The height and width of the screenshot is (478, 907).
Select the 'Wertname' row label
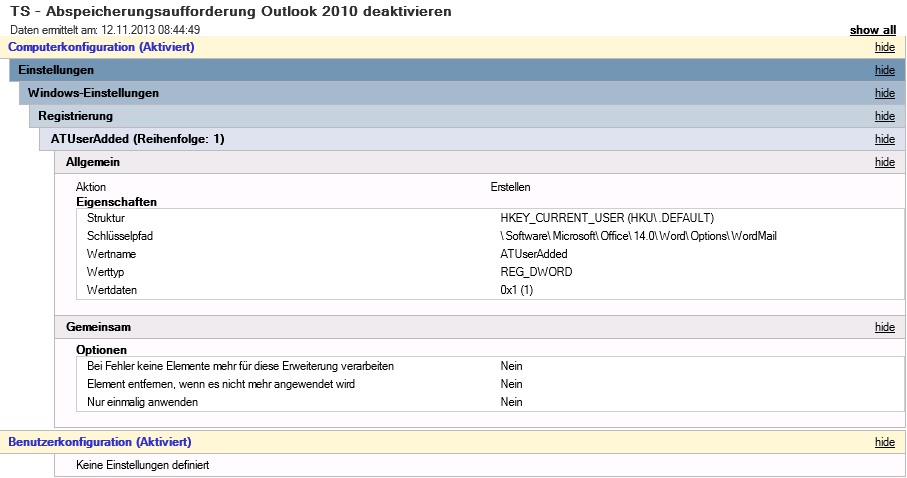pyautogui.click(x=111, y=254)
